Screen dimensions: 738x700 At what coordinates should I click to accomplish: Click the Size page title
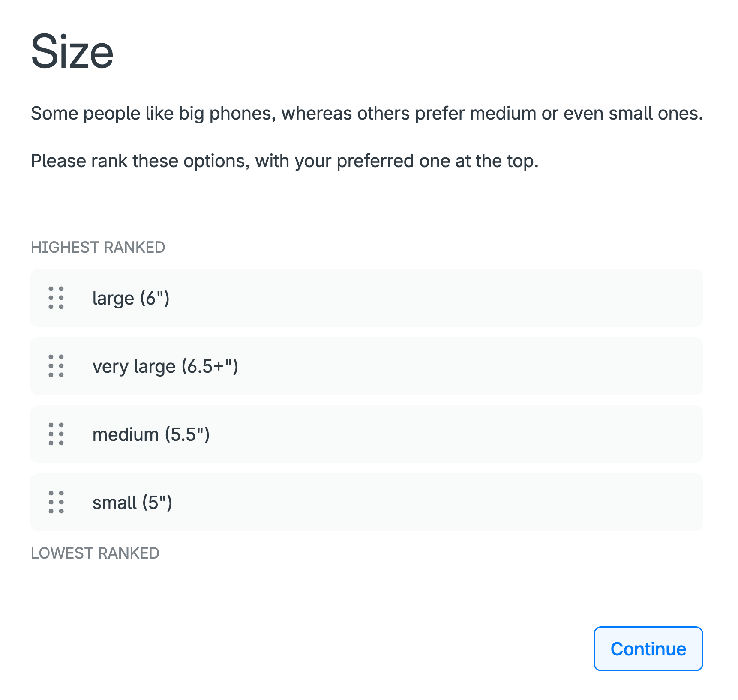coord(72,51)
